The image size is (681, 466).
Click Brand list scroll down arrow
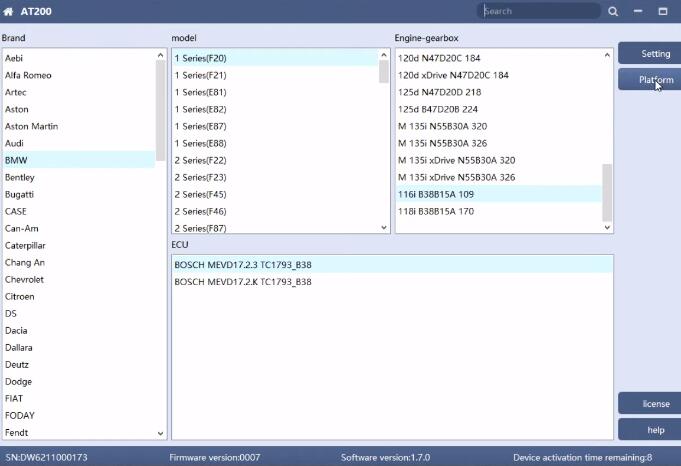pyautogui.click(x=160, y=433)
